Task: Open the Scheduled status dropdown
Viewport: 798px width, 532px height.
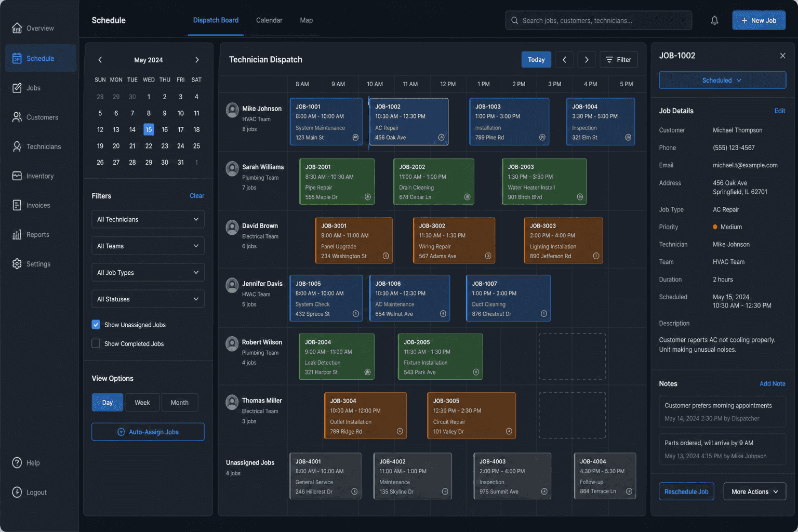Action: click(x=722, y=80)
